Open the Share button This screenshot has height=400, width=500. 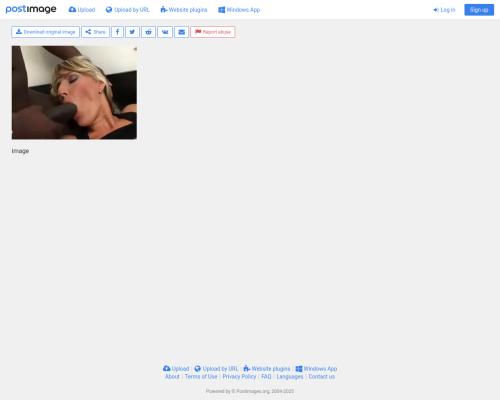[95, 32]
